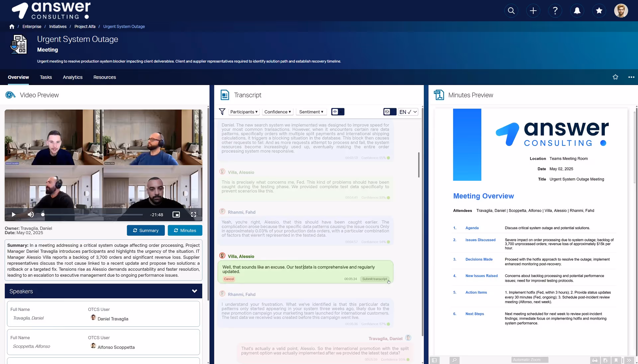Screen dimensions: 638x364
Task: Open notifications bell icon
Action: pos(577,11)
